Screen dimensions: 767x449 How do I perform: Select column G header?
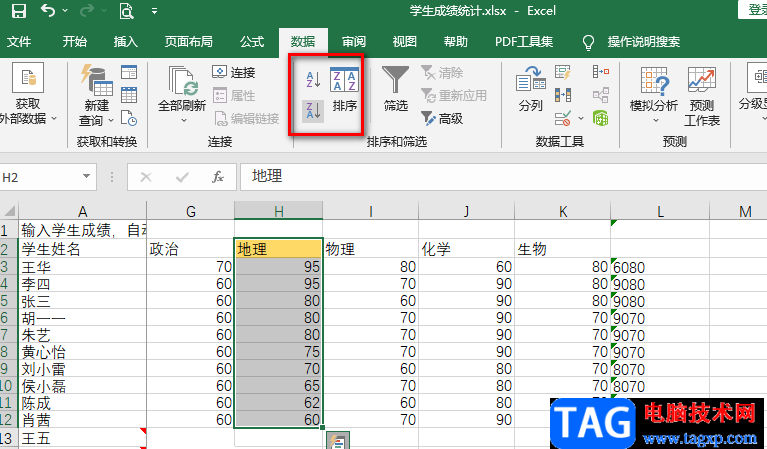[191, 211]
